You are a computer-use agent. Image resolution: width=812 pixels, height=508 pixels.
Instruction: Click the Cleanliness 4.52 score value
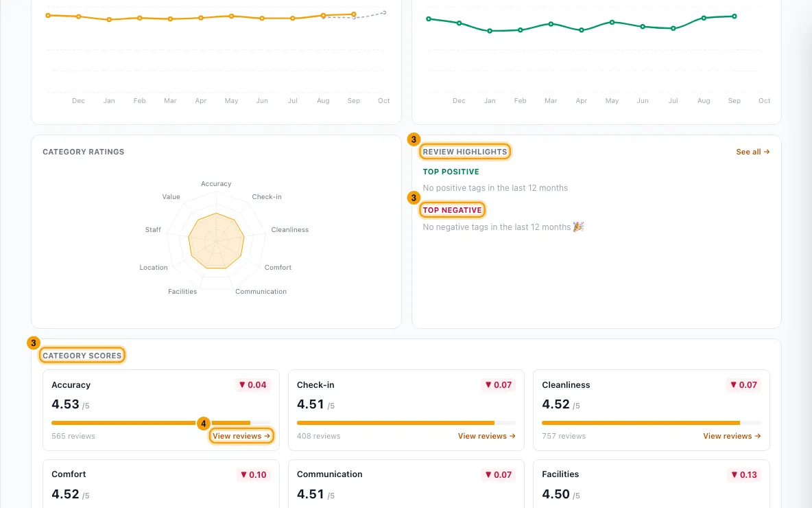pyautogui.click(x=556, y=404)
